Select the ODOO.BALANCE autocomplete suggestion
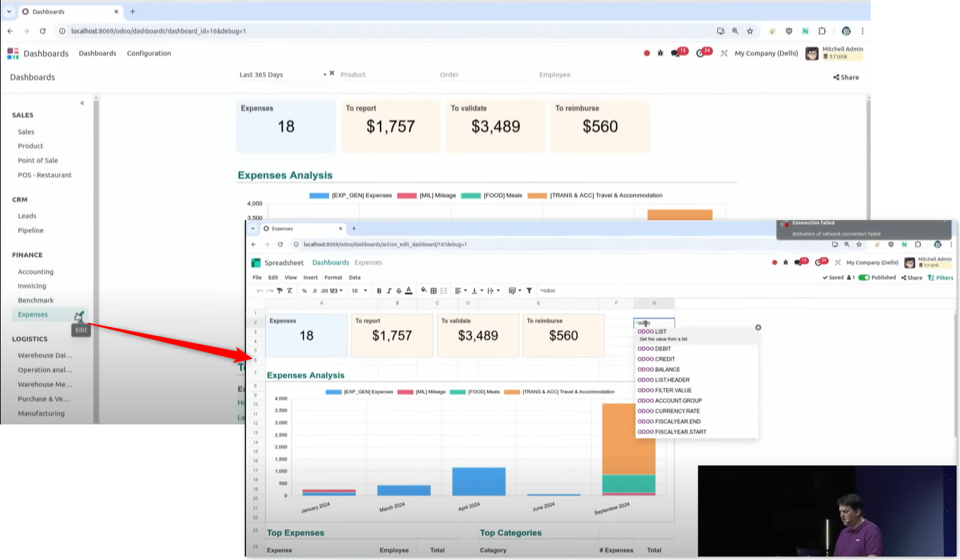 (696, 369)
